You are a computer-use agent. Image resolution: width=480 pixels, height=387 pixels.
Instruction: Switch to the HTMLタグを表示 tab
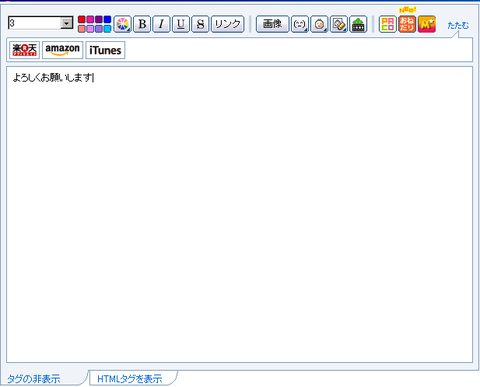130,379
